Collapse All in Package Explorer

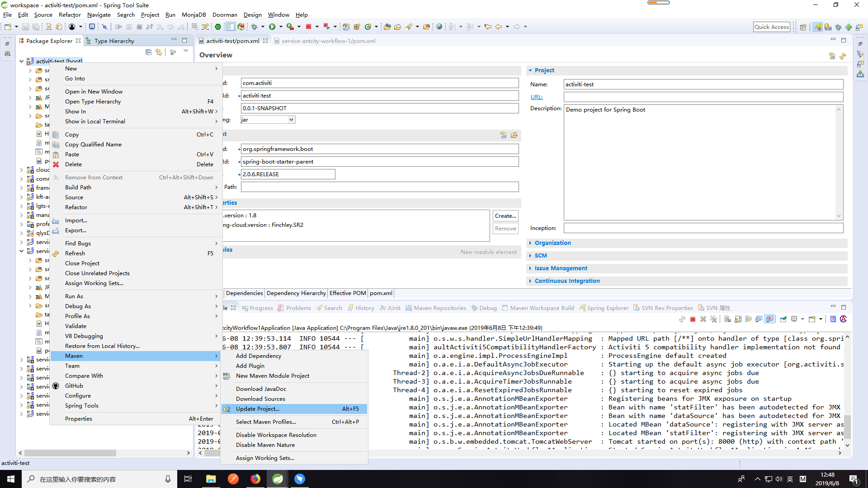point(148,52)
